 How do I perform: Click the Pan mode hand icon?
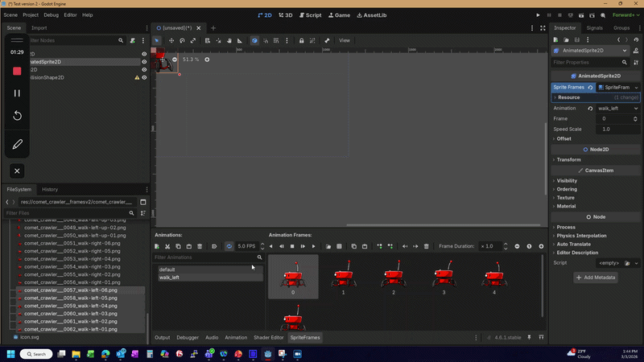coord(229,40)
